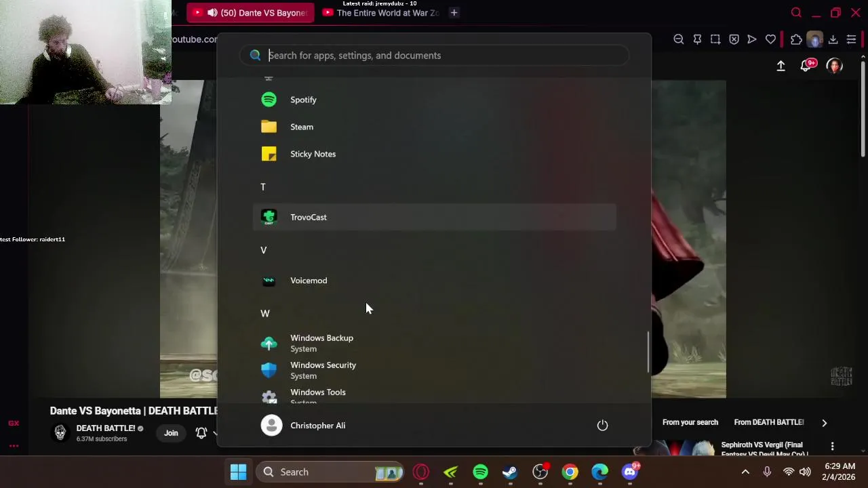Jump to letter V section header
The image size is (868, 488).
pos(264,250)
